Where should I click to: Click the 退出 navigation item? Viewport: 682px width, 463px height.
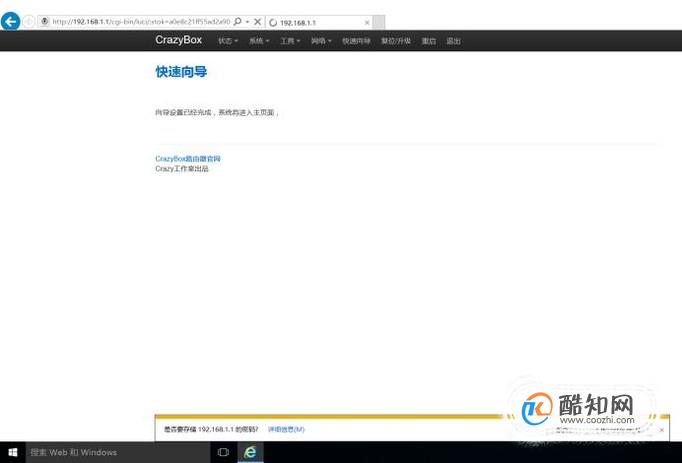point(453,41)
